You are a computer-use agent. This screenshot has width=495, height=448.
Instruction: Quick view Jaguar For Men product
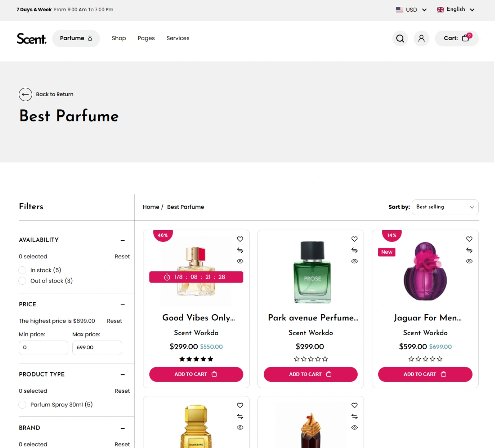coord(469,261)
